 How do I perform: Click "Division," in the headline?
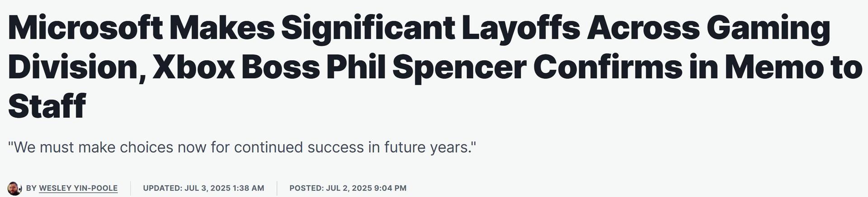point(76,67)
